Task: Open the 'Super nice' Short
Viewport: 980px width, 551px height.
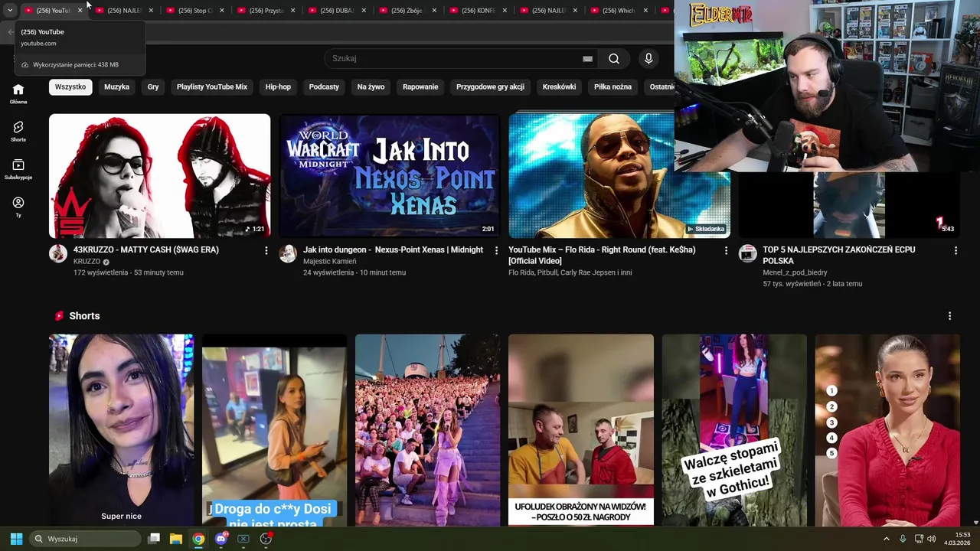Action: point(121,430)
